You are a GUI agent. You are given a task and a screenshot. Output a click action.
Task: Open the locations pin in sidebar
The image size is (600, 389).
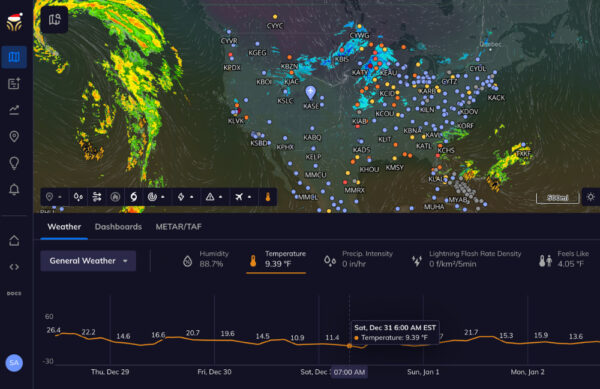click(x=14, y=137)
